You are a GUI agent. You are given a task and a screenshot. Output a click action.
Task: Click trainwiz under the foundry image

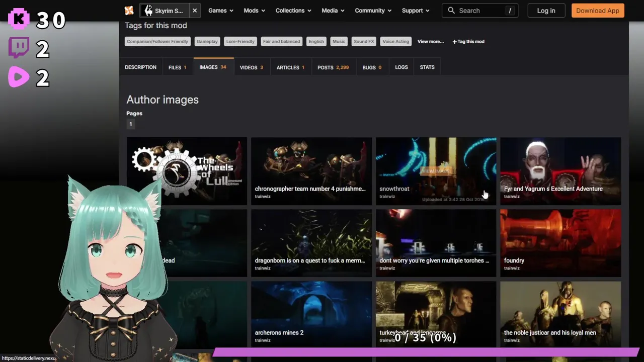pos(512,268)
